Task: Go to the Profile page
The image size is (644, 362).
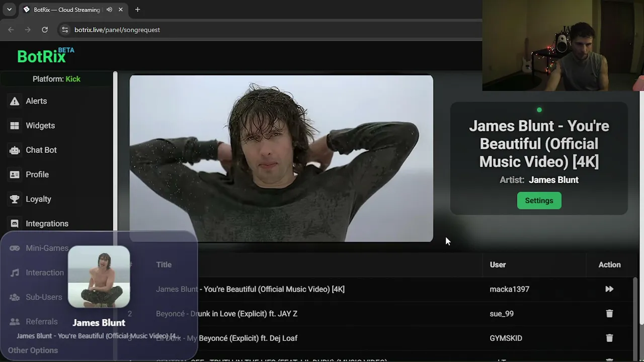Action: coord(37,174)
